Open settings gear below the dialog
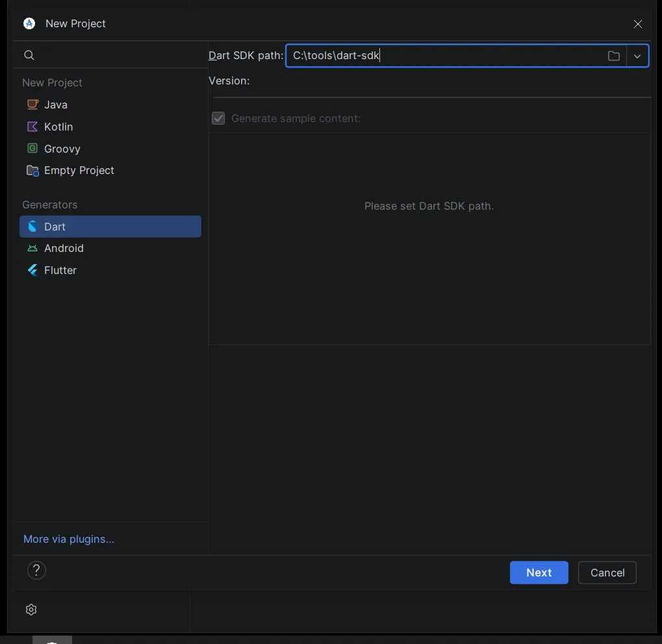662x644 pixels. click(31, 610)
